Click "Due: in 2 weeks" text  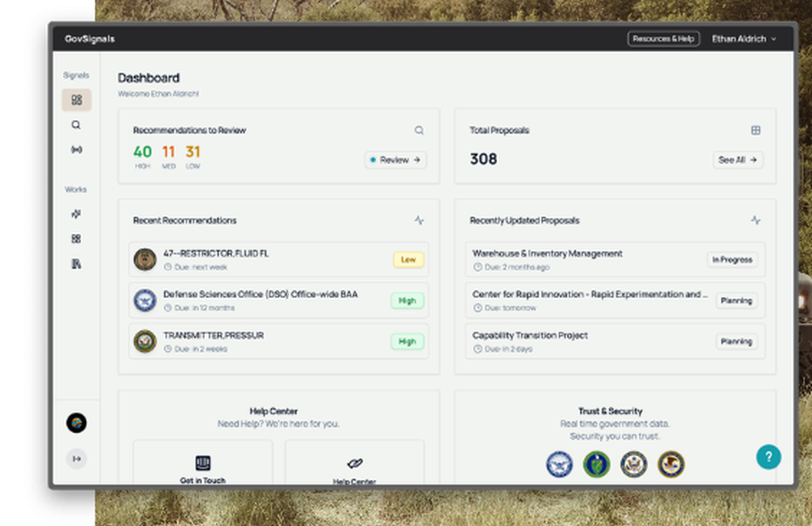tap(201, 349)
